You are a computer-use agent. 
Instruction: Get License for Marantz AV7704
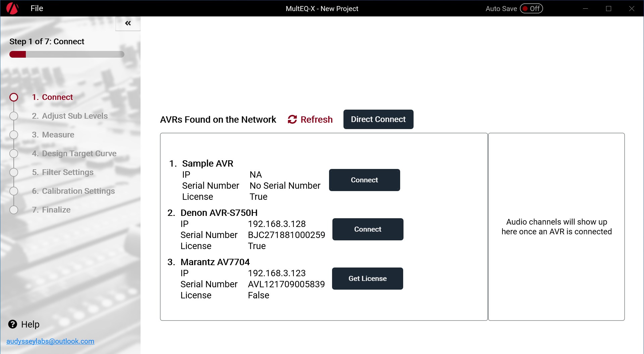(x=368, y=279)
